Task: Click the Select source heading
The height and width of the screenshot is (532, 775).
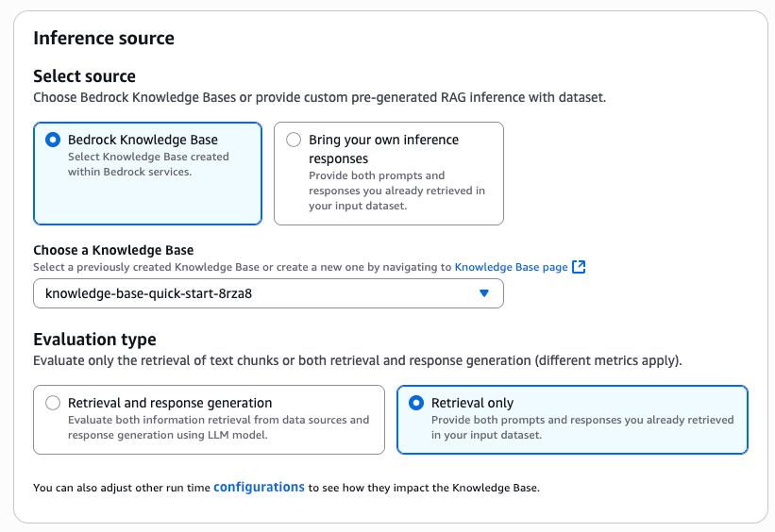Action: coord(85,76)
